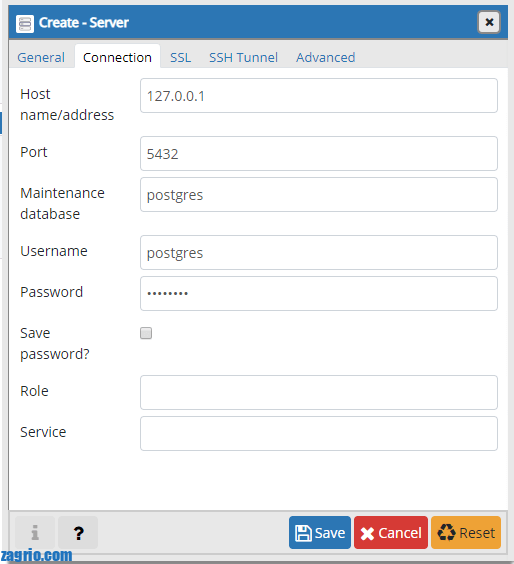This screenshot has height=564, width=514.
Task: Click the server icon in title bar
Action: point(25,24)
